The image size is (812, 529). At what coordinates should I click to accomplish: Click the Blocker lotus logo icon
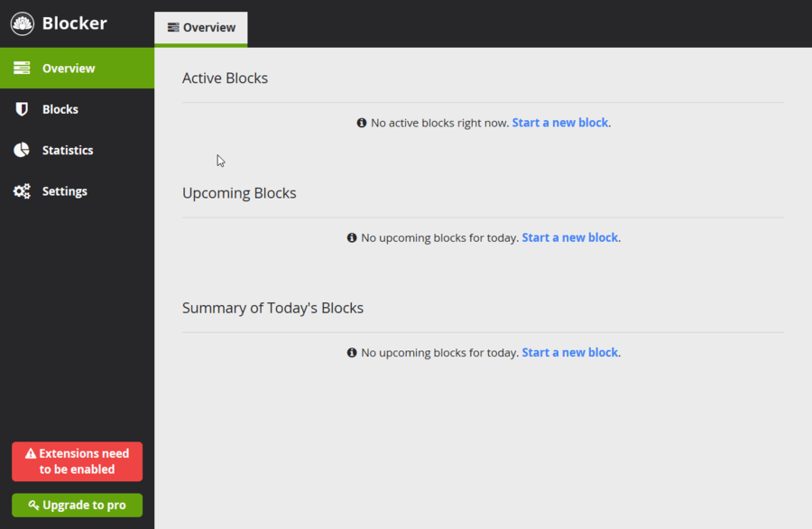tap(23, 23)
